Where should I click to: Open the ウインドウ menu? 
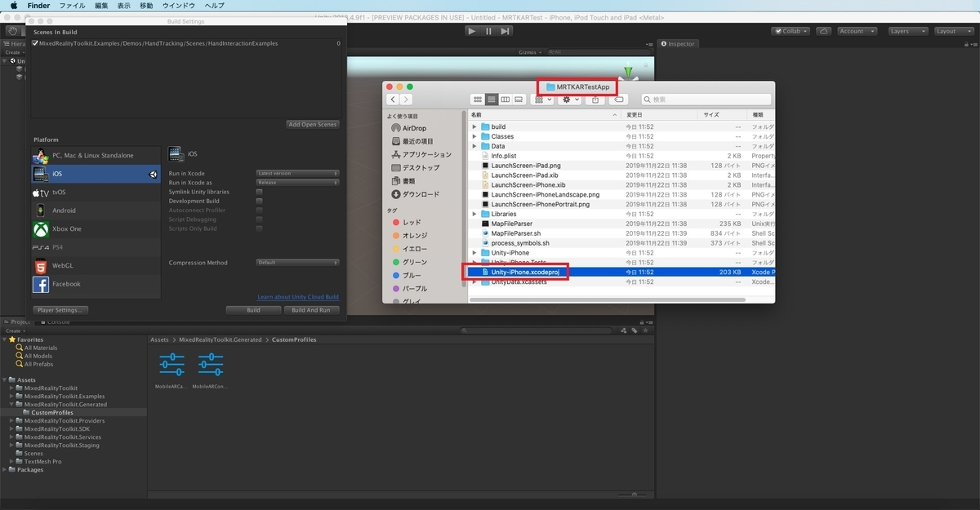178,5
